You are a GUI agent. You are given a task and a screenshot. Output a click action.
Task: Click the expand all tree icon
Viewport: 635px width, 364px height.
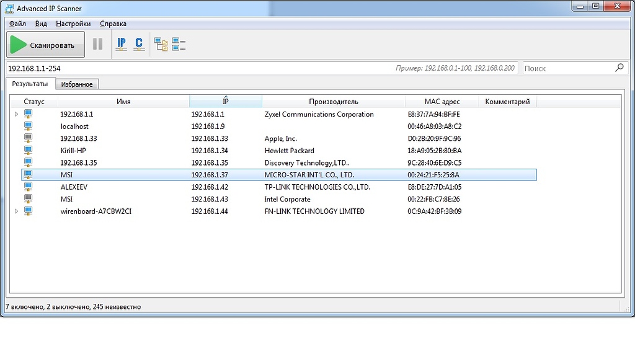[x=161, y=45]
